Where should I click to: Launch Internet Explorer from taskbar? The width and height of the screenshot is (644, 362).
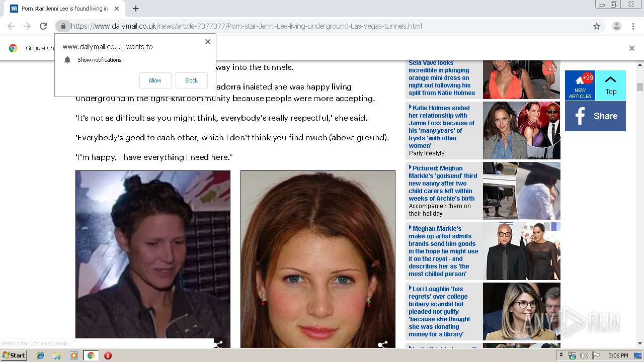[x=40, y=355]
